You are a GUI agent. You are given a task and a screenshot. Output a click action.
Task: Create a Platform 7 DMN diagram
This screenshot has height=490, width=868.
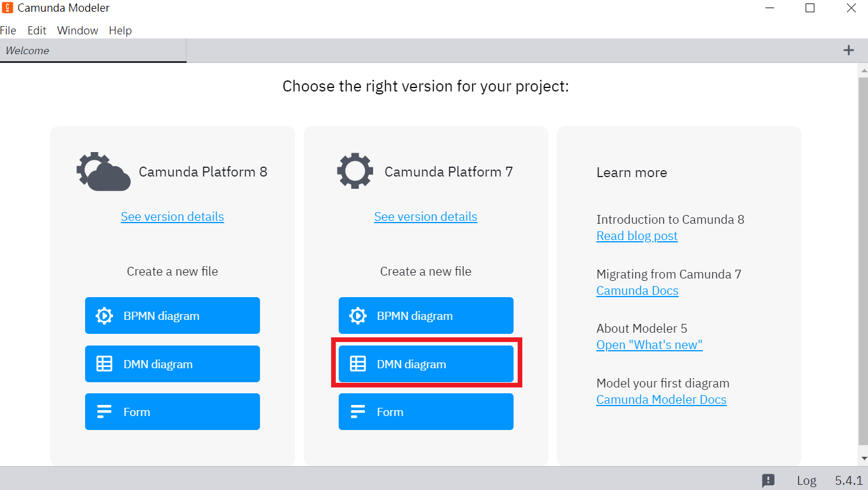click(x=426, y=364)
